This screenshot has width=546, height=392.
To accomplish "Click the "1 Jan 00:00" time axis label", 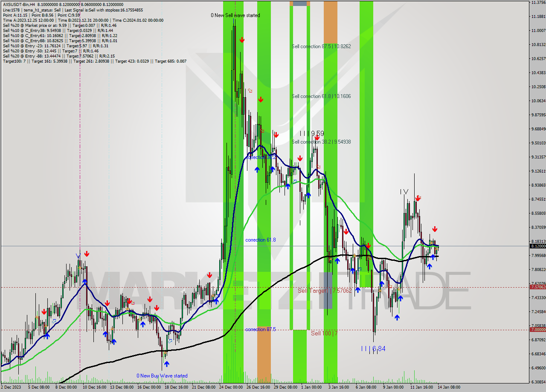I will 311,387.
